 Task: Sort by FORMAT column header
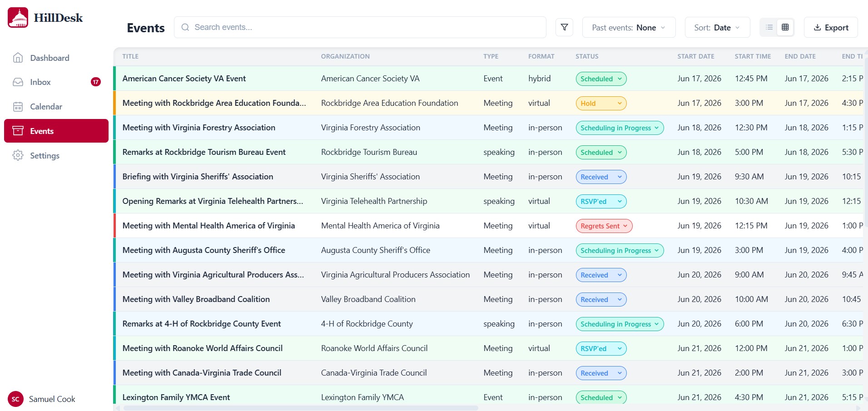point(541,56)
